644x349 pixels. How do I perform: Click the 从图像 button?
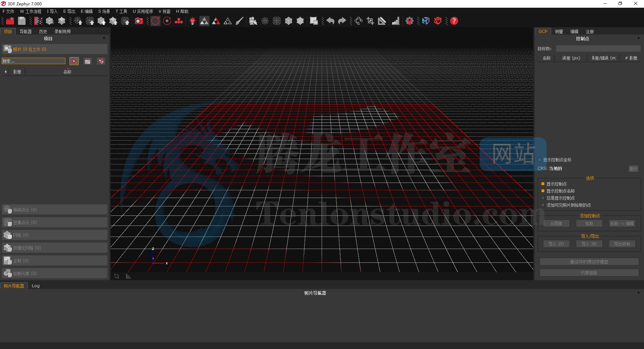click(556, 223)
